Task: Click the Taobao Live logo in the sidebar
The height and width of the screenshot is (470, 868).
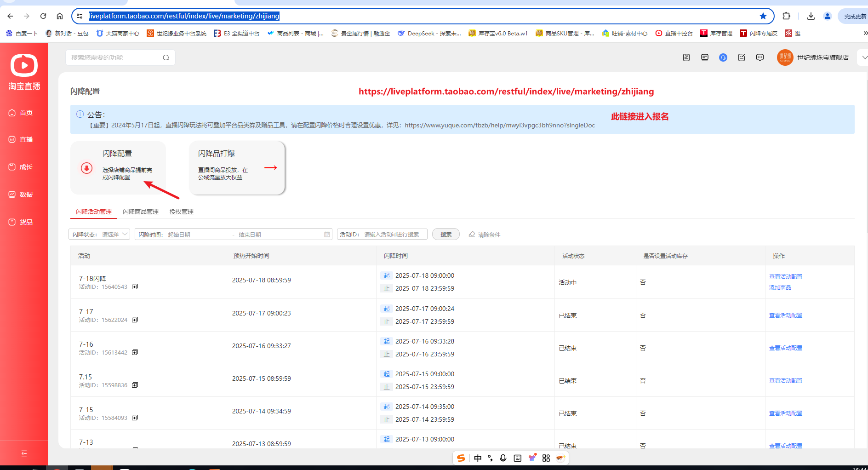Action: [x=24, y=72]
